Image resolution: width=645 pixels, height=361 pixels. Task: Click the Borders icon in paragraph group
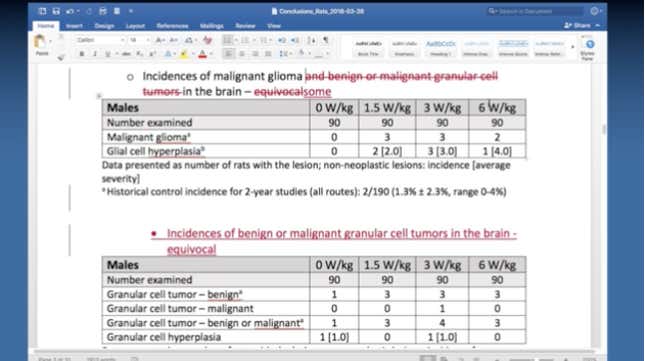(318, 54)
